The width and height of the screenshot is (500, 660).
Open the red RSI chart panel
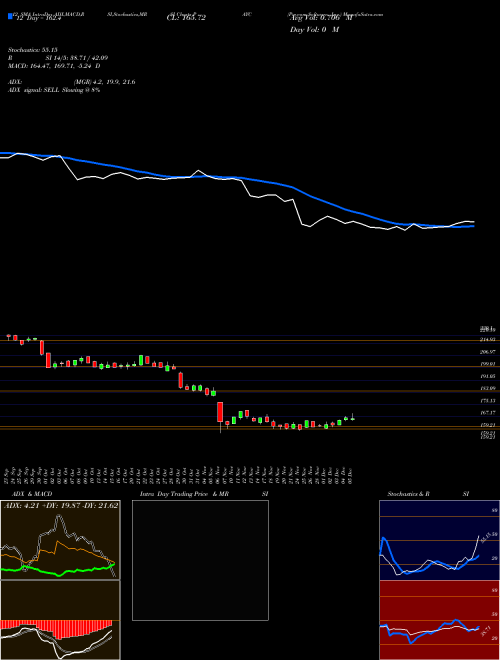click(439, 620)
